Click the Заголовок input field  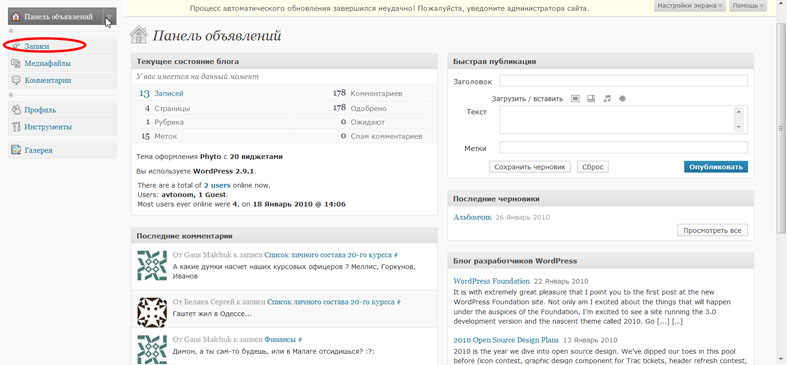623,81
